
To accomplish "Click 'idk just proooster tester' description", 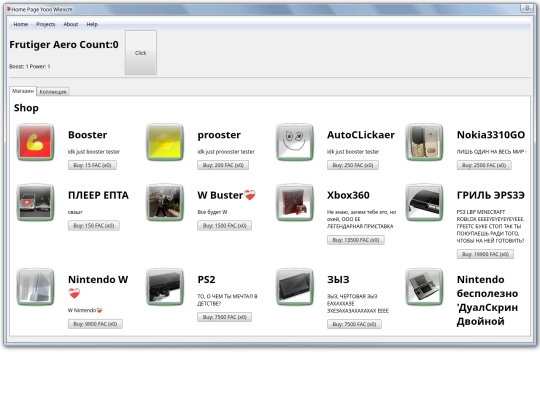I will pyautogui.click(x=226, y=152).
